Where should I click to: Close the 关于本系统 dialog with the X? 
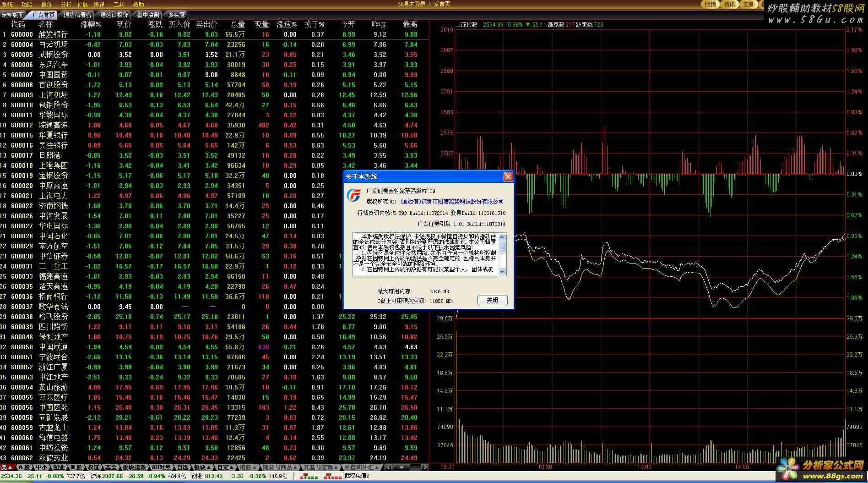(508, 176)
